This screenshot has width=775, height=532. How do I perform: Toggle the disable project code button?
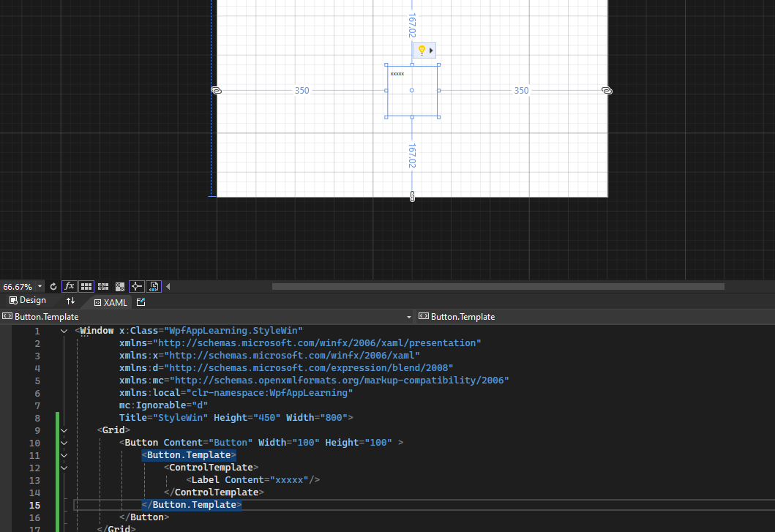point(154,286)
